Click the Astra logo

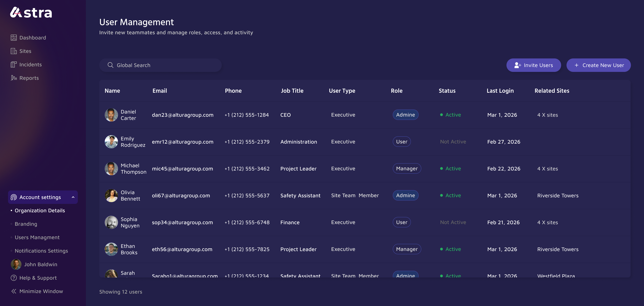click(x=31, y=12)
